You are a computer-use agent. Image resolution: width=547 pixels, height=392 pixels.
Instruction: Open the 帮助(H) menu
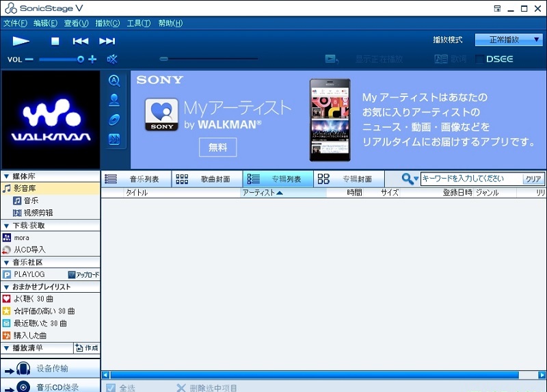click(170, 23)
